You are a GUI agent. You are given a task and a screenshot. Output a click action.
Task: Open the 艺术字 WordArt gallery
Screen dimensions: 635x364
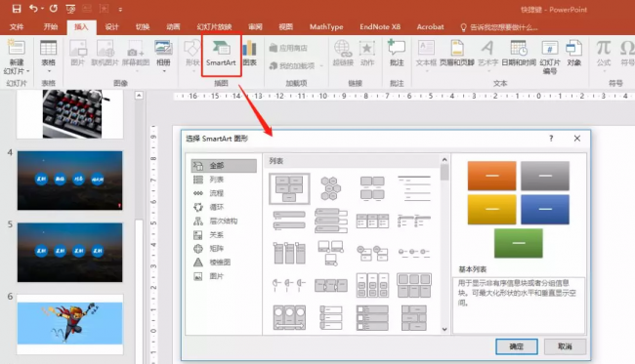487,55
